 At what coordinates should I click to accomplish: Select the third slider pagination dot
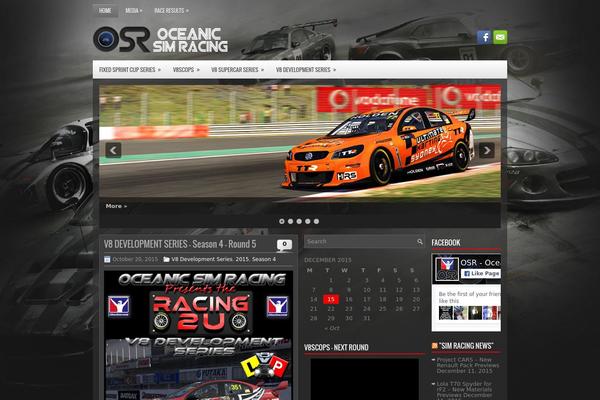[299, 221]
